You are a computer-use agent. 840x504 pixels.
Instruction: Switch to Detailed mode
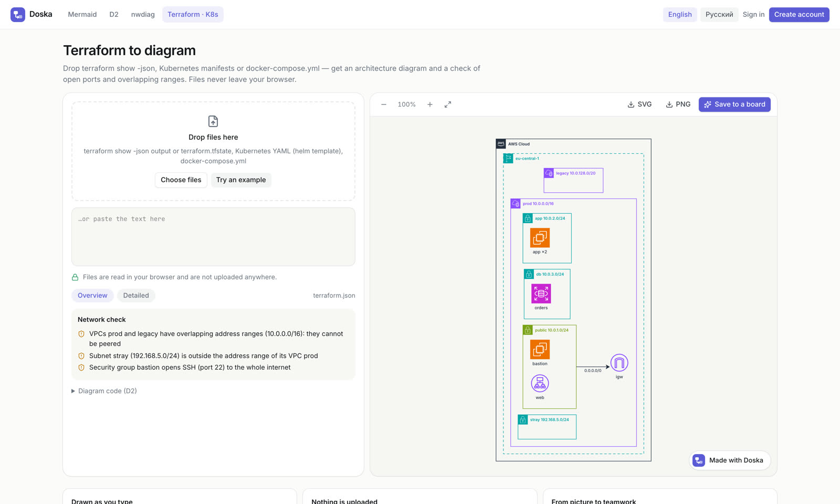pyautogui.click(x=136, y=296)
